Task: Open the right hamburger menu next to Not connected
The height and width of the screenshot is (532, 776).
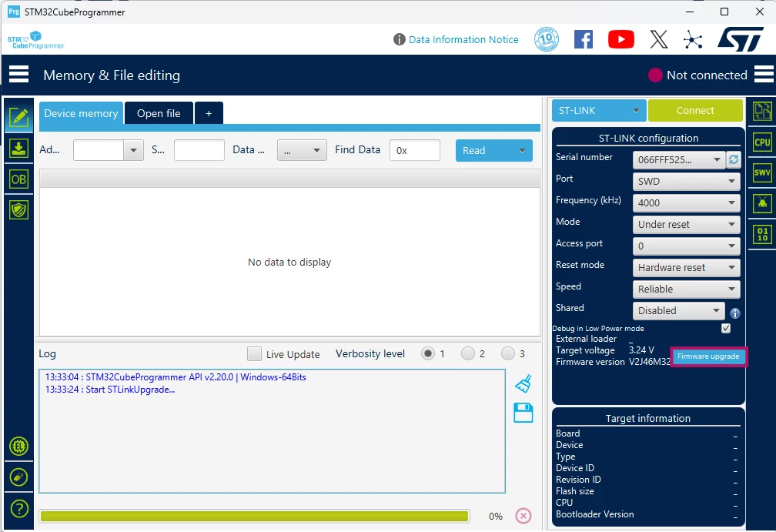Action: pyautogui.click(x=764, y=75)
